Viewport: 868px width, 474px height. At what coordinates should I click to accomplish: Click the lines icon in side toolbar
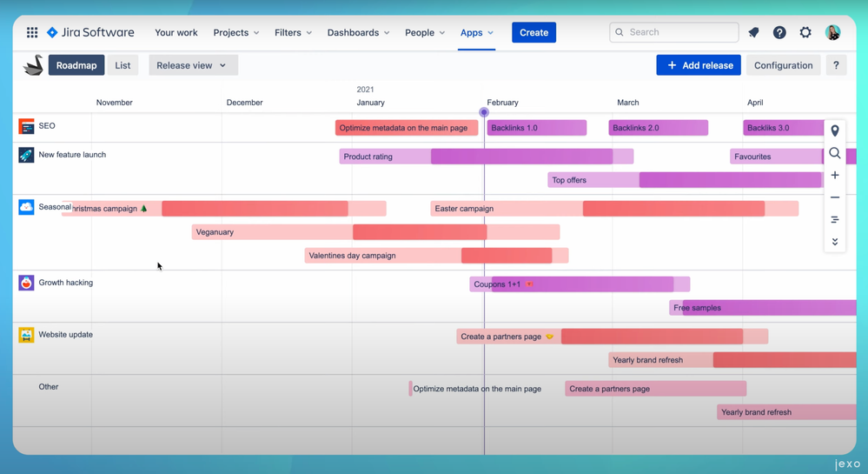(x=835, y=219)
